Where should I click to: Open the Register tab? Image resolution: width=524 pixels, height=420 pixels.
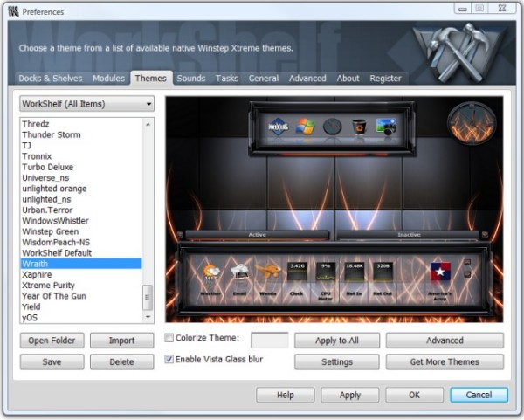pyautogui.click(x=385, y=79)
